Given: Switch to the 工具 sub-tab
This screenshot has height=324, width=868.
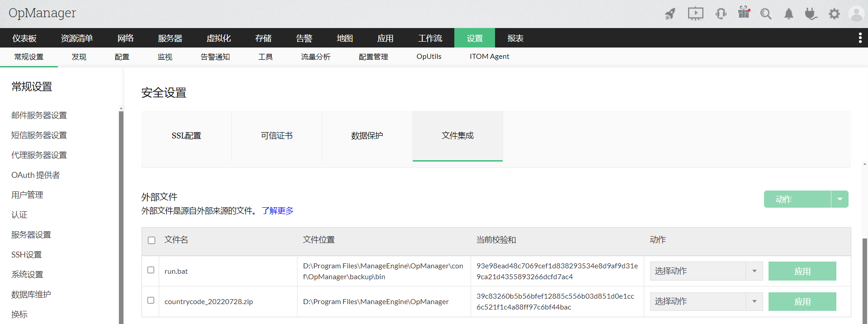Looking at the screenshot, I should click(x=266, y=57).
